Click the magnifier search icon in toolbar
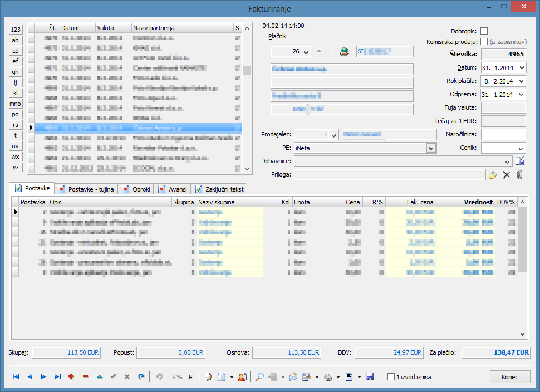Viewport: 540px width, 392px height. click(259, 377)
